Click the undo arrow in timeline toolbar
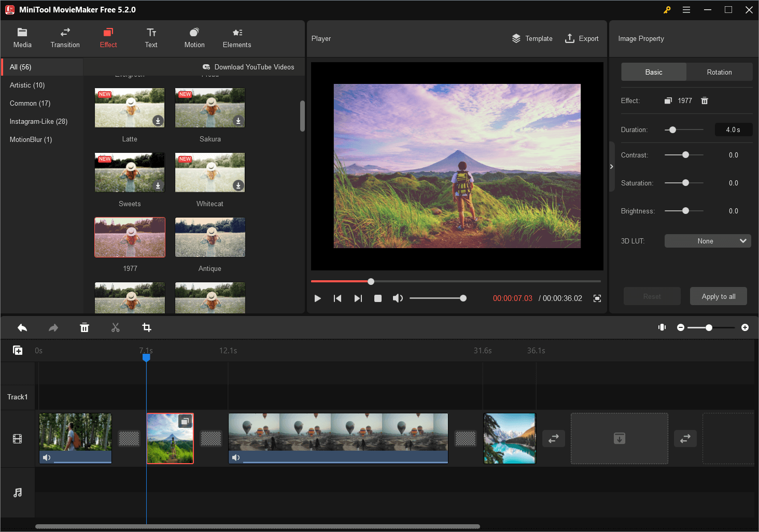 [22, 327]
